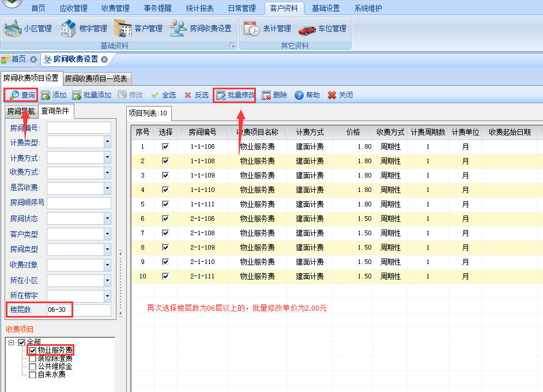The image size is (543, 392).
Task: Check the 自来水费 fee item
Action: [x=32, y=375]
